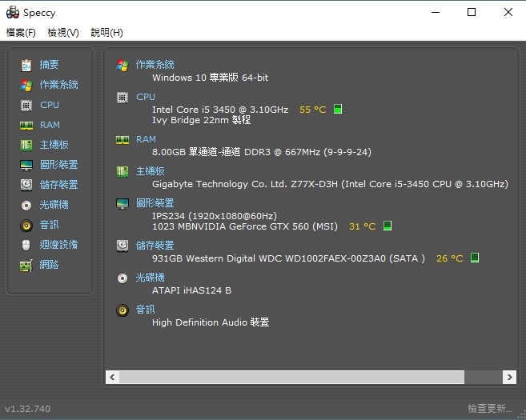Open the 檔案(F) menu
The height and width of the screenshot is (420, 526).
coord(21,33)
